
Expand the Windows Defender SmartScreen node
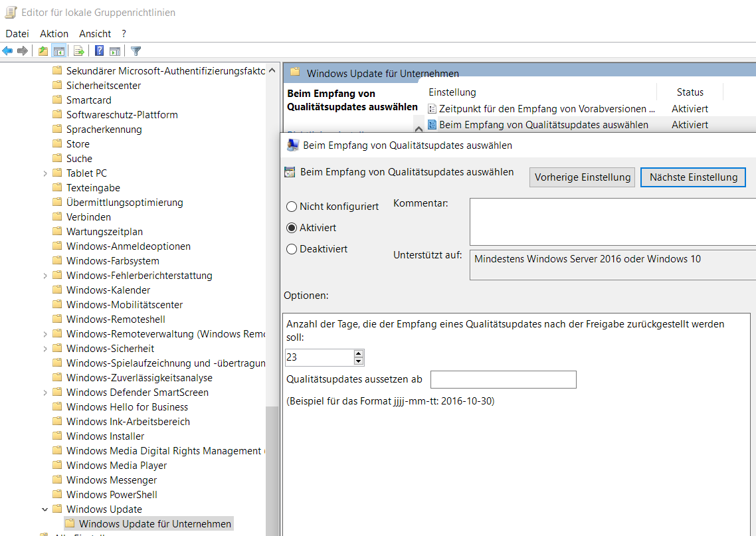45,393
